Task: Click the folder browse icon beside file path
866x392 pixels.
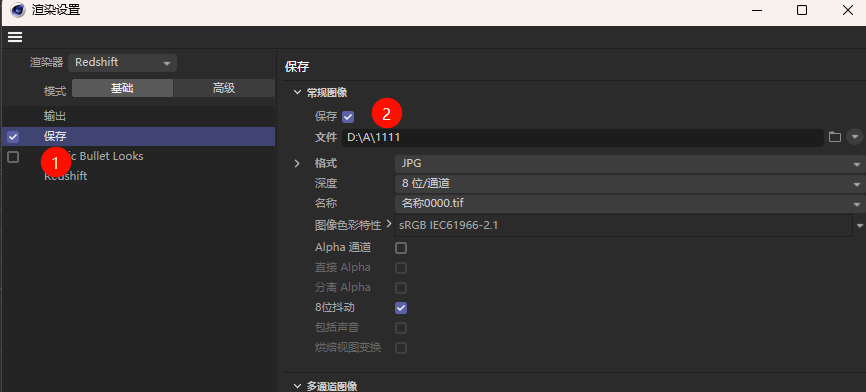Action: (835, 136)
